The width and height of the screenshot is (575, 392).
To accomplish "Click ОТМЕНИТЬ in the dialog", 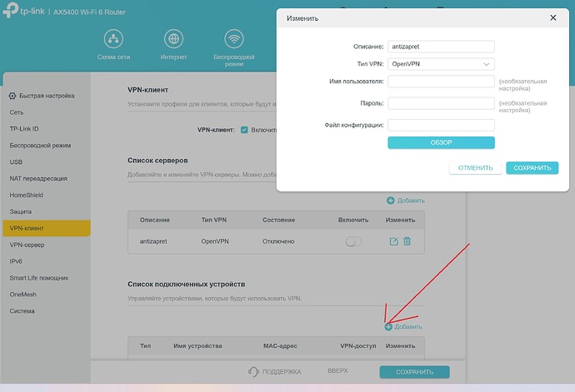I will pos(475,167).
